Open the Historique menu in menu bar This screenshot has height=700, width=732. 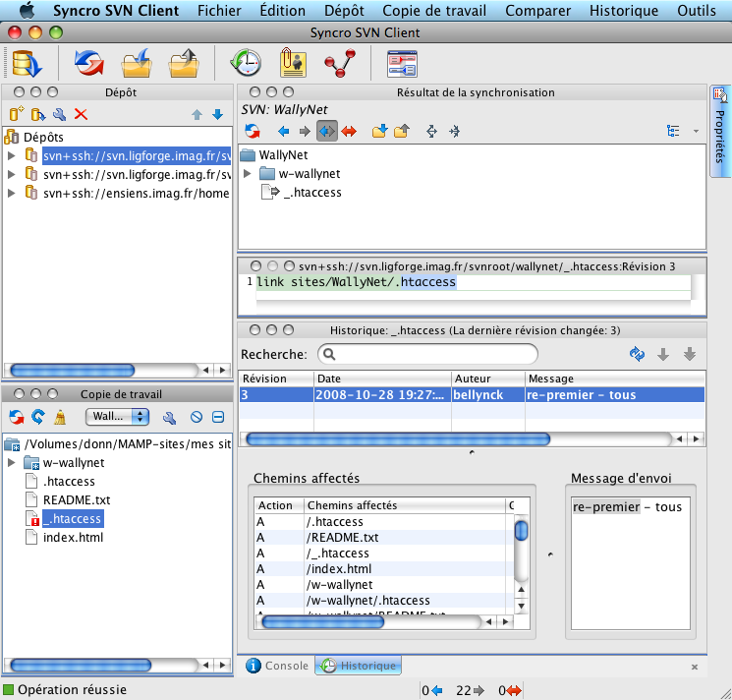tap(624, 10)
